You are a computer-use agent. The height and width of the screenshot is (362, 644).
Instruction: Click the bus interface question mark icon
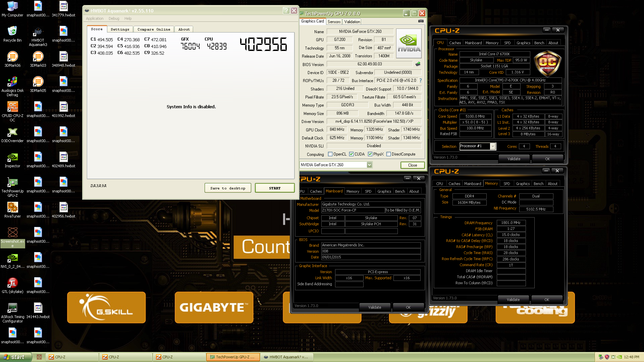pos(420,80)
